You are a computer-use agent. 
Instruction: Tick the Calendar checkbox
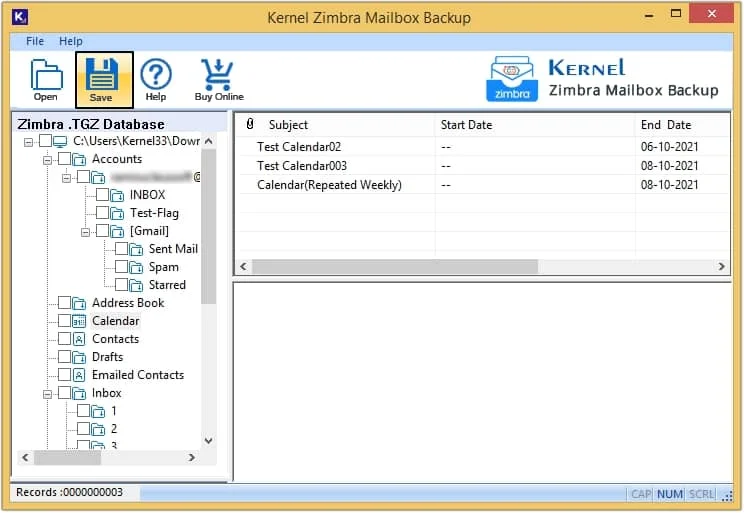click(x=65, y=321)
